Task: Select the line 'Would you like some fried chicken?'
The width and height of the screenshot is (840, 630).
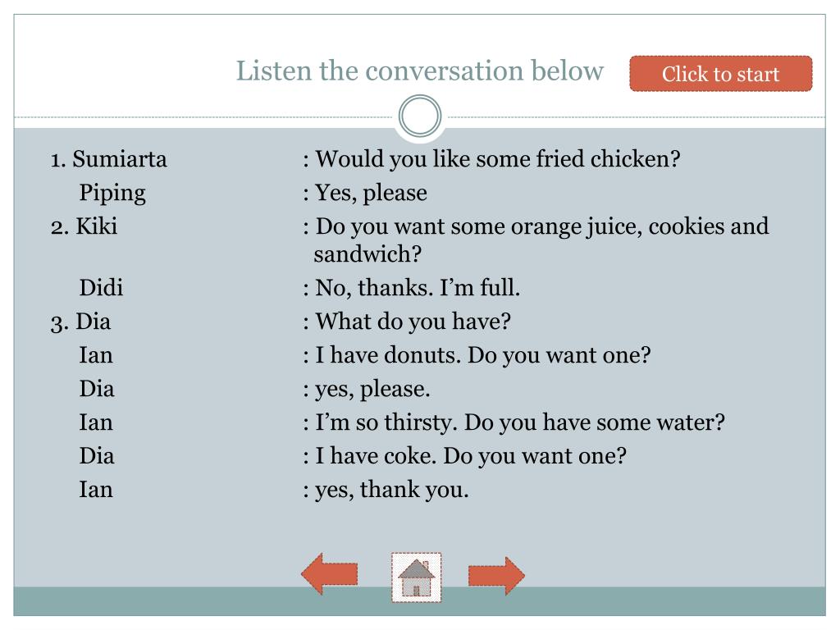Action: (x=498, y=159)
